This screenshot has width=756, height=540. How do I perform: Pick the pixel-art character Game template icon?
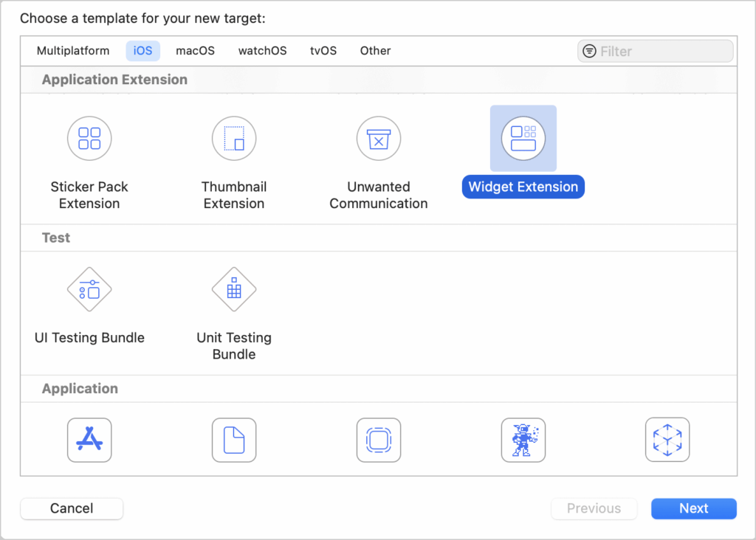(523, 440)
